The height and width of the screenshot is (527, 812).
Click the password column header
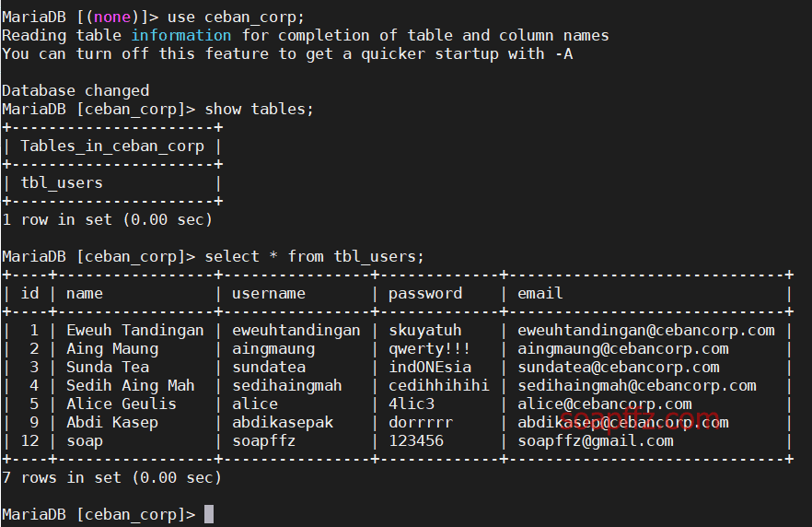tap(425, 293)
